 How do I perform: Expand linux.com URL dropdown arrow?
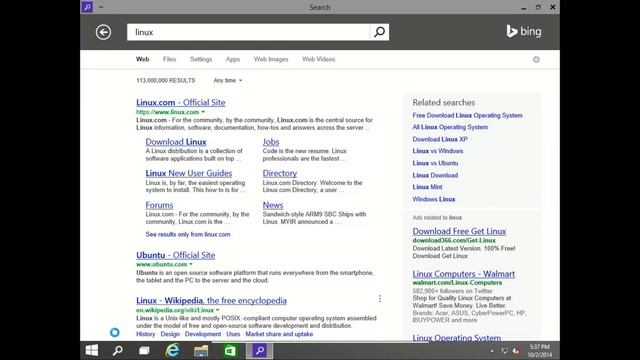tap(203, 112)
